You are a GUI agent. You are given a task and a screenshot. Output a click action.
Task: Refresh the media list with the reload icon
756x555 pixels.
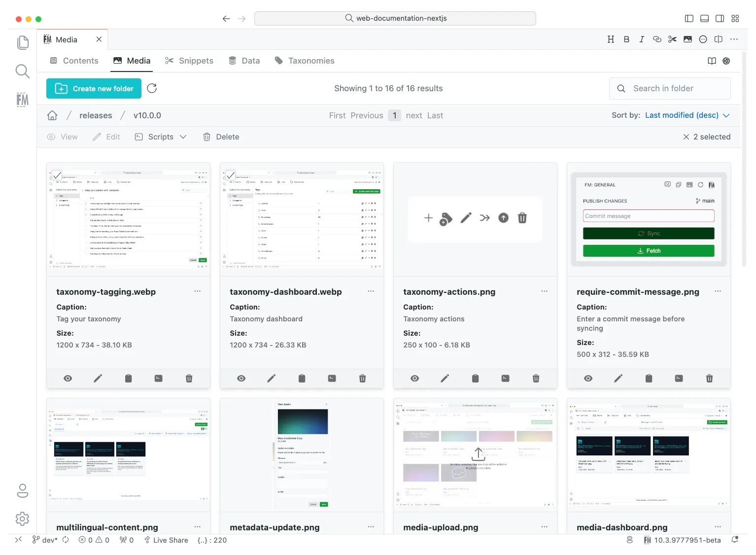coord(152,88)
